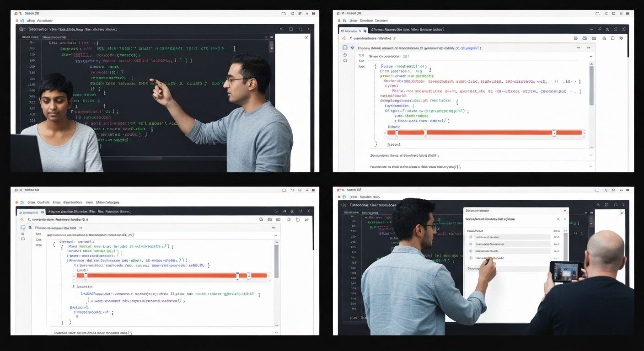Select the third list row in the bottom-right dialog
Viewport: 644px width, 351px height.
tap(512, 251)
